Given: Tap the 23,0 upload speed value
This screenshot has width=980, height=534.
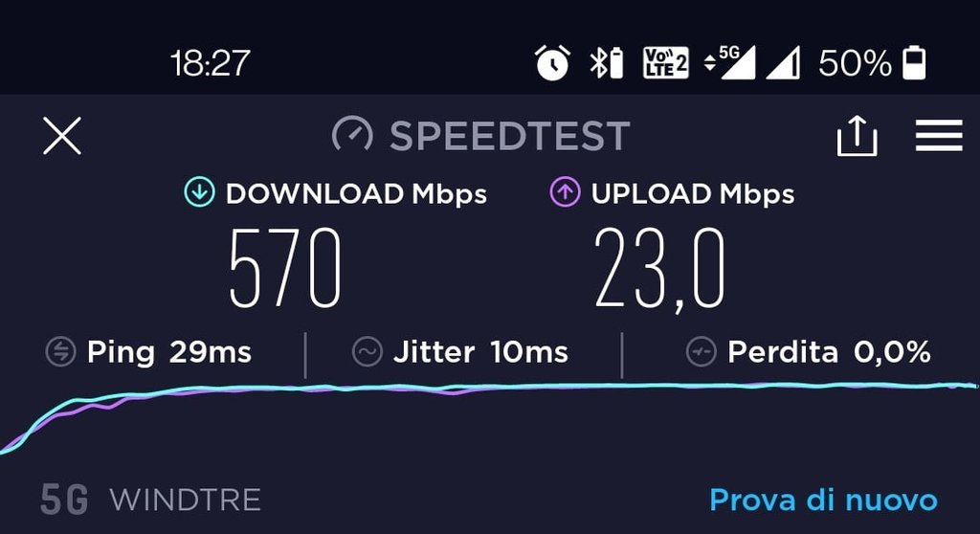Looking at the screenshot, I should (659, 269).
